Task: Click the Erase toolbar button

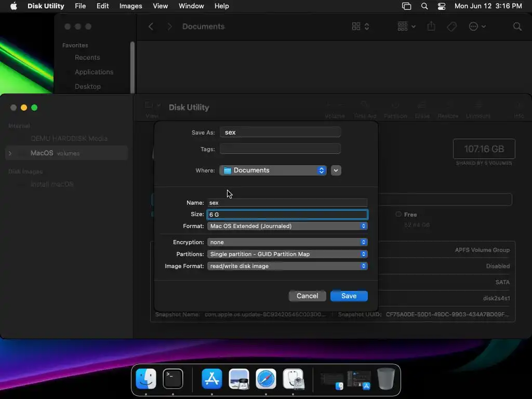Action: [422, 110]
